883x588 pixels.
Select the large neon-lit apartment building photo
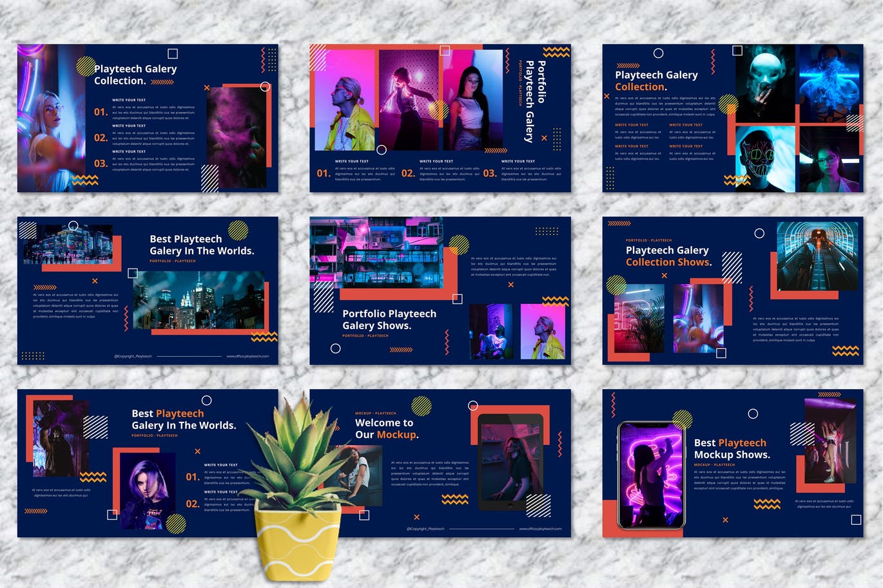(x=376, y=252)
